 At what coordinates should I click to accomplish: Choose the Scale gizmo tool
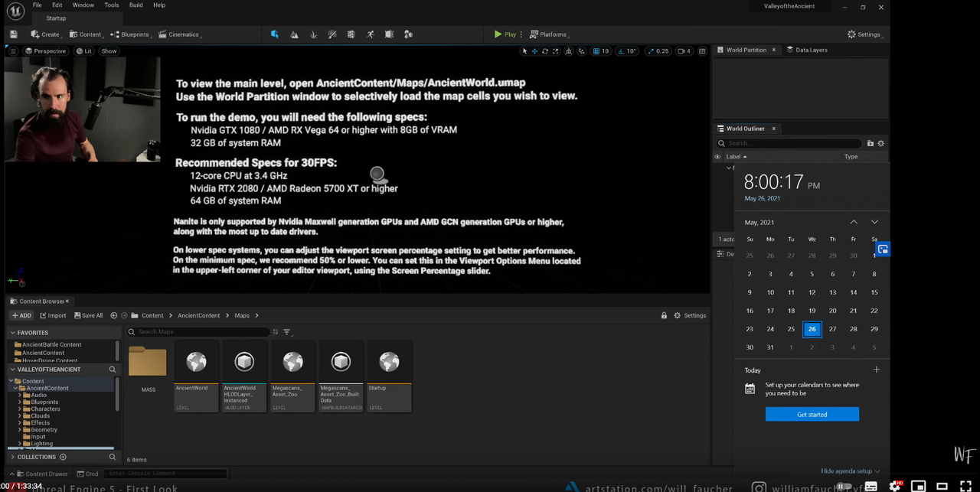[x=555, y=51]
